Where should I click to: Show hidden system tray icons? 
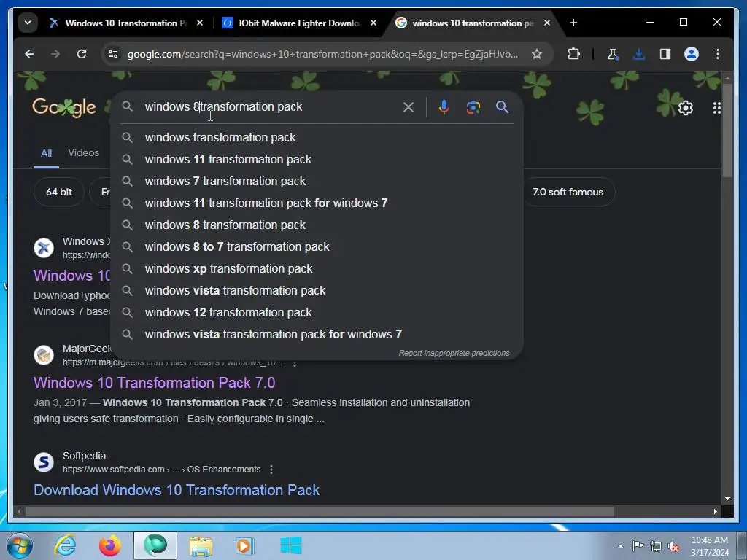click(x=620, y=546)
